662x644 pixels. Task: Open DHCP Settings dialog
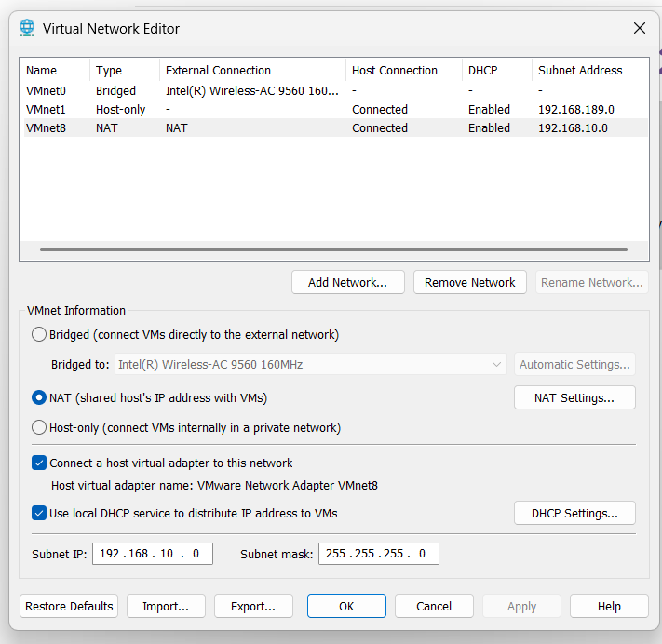point(574,513)
